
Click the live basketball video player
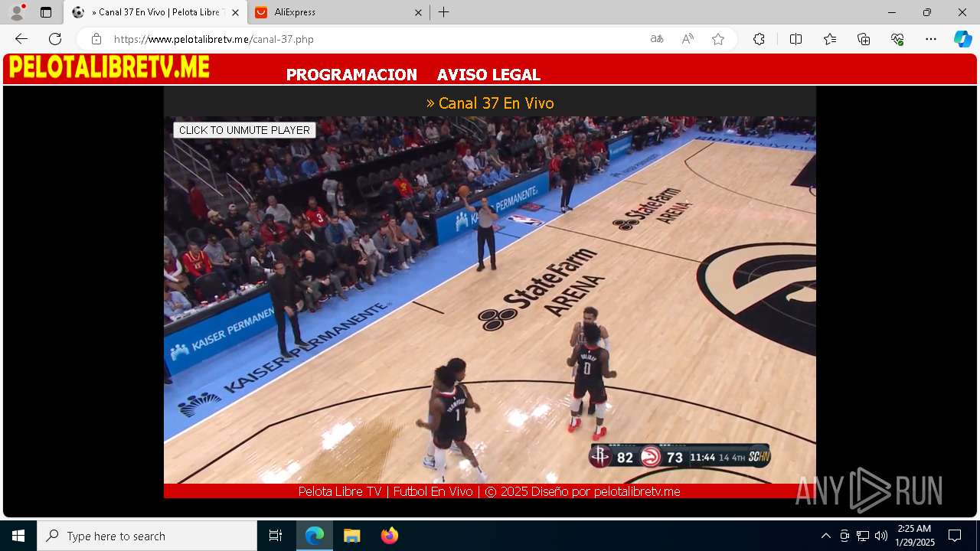490,300
